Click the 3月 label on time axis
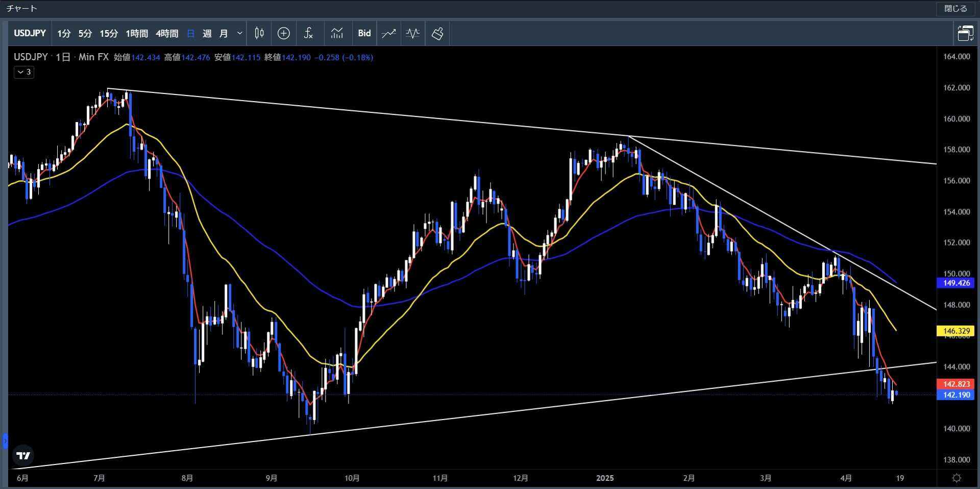 pyautogui.click(x=765, y=478)
